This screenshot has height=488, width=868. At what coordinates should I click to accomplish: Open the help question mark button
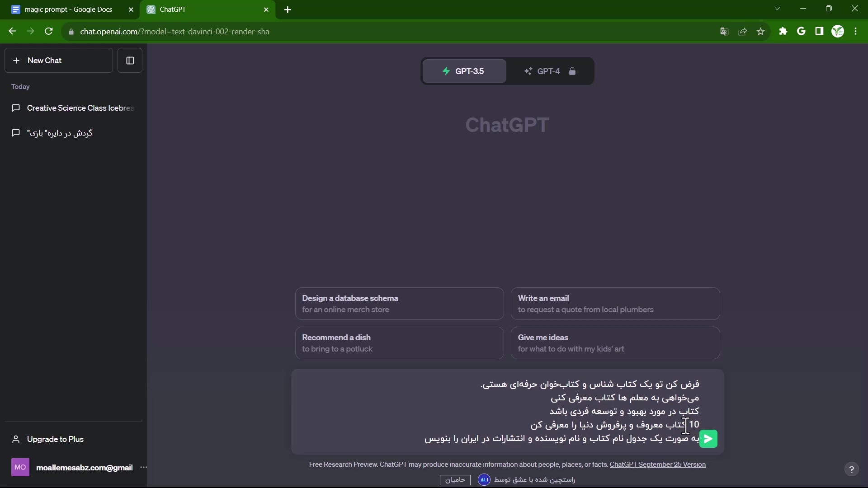[x=851, y=469]
